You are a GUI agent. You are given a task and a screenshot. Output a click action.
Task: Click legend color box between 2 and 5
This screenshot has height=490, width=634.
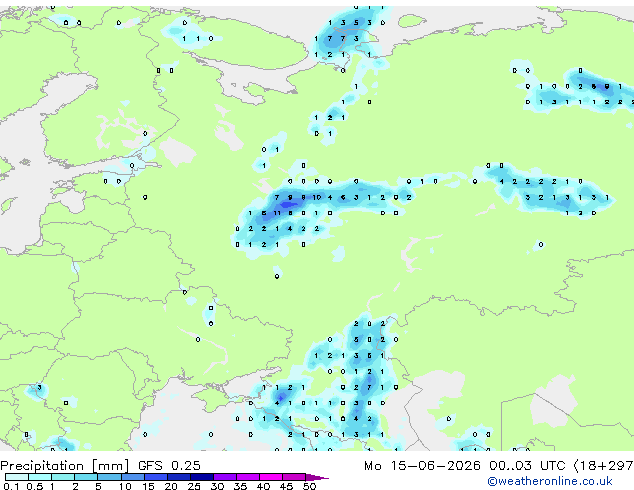tap(86, 477)
